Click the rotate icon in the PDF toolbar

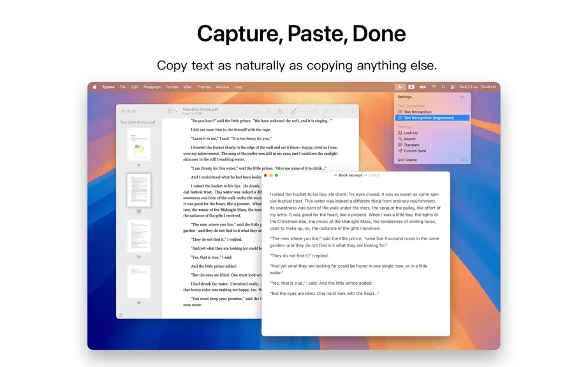click(314, 112)
